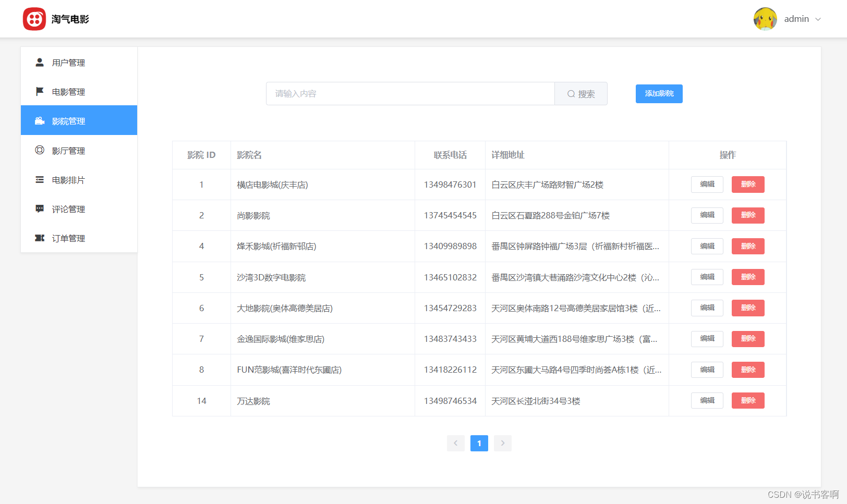The width and height of the screenshot is (847, 504).
Task: Click the 用户管理 person icon
Action: click(x=40, y=63)
